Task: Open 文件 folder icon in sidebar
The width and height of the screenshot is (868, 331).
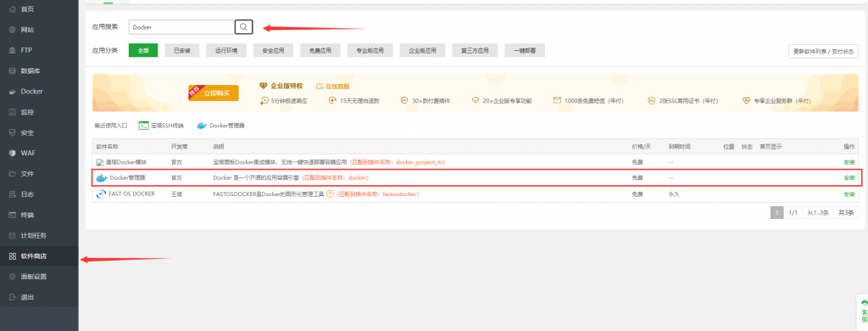Action: [x=12, y=173]
